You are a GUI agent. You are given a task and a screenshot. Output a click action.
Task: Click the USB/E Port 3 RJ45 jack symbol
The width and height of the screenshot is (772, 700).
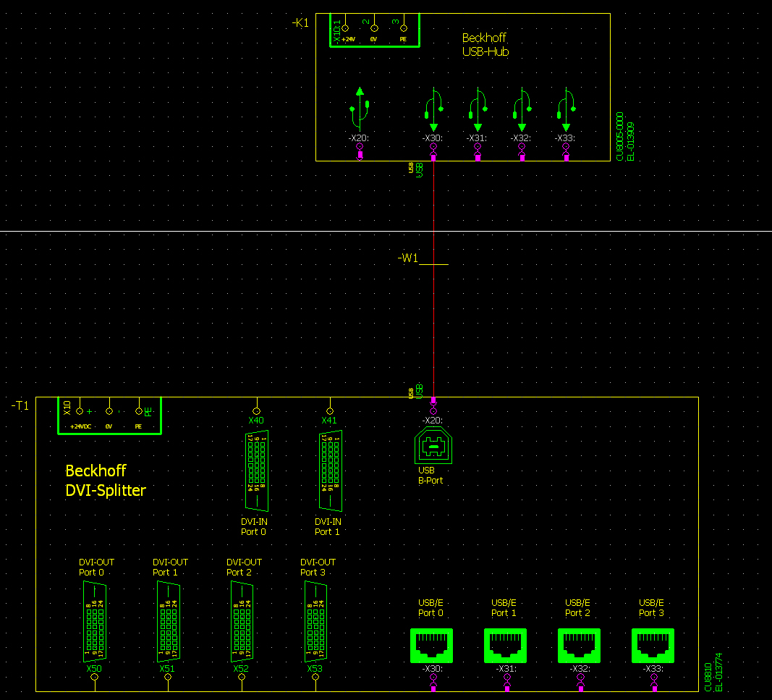(653, 645)
